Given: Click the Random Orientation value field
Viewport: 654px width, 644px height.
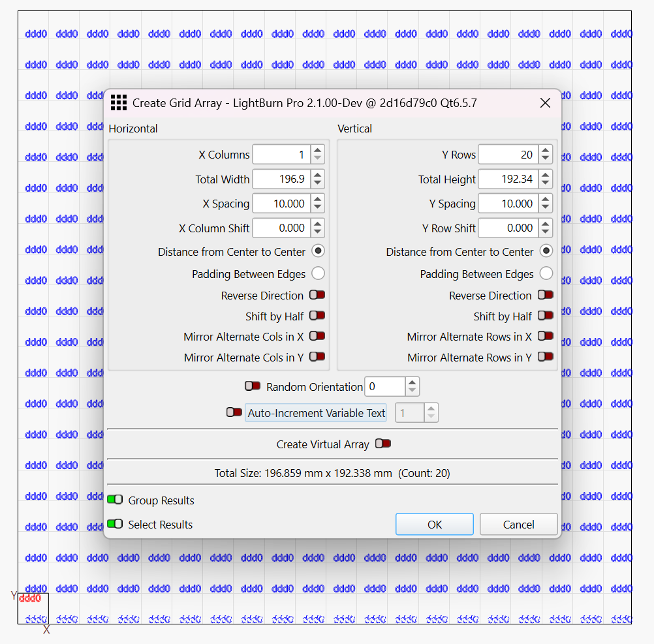Looking at the screenshot, I should (x=384, y=386).
